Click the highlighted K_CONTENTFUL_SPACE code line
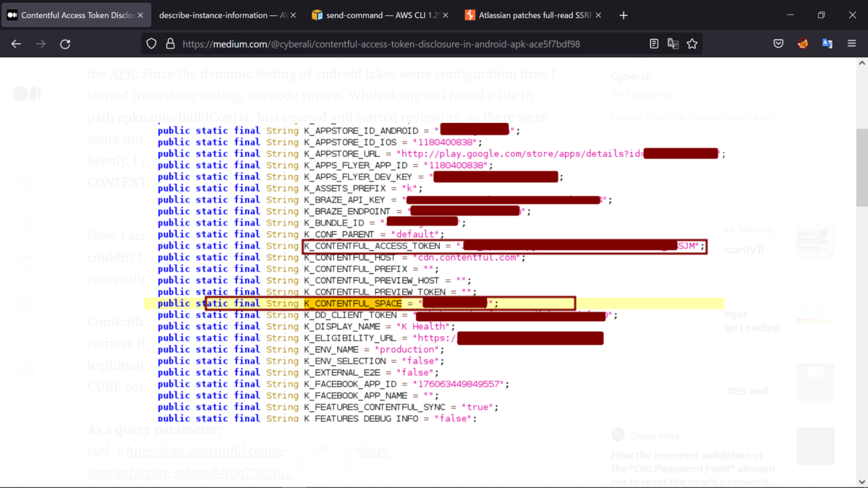 (x=434, y=304)
